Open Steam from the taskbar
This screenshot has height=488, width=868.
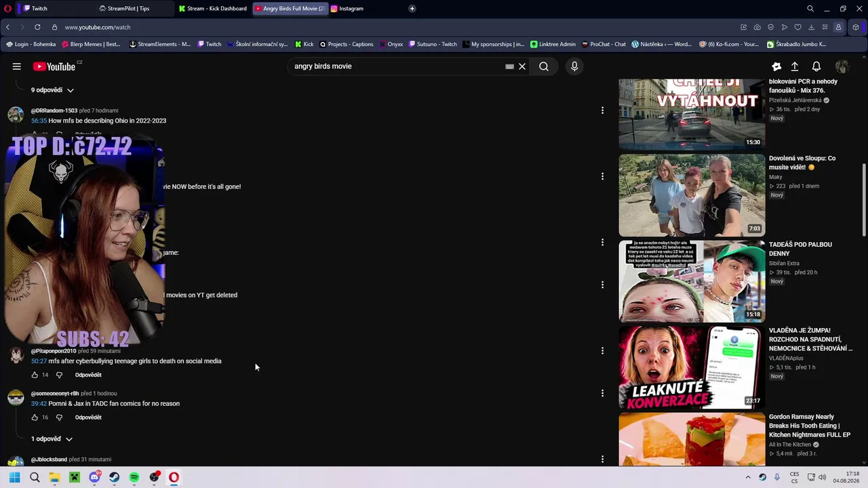point(114,477)
